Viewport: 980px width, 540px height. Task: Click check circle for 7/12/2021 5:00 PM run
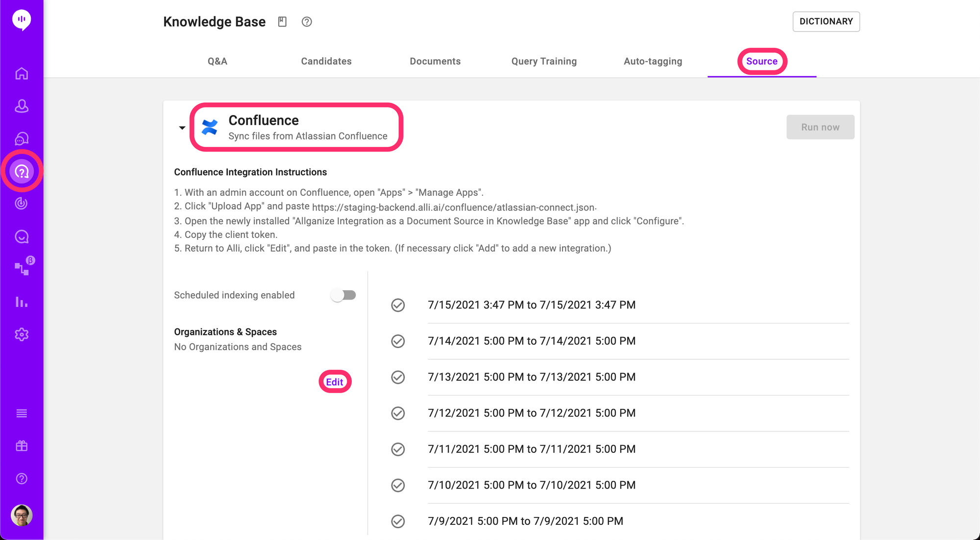398,413
